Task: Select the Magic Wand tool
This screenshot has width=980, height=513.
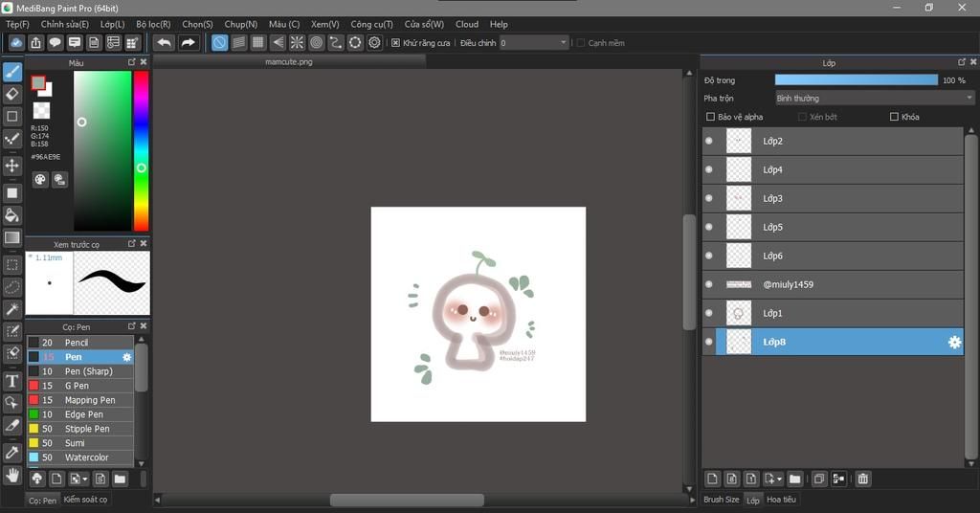Action: pyautogui.click(x=11, y=309)
